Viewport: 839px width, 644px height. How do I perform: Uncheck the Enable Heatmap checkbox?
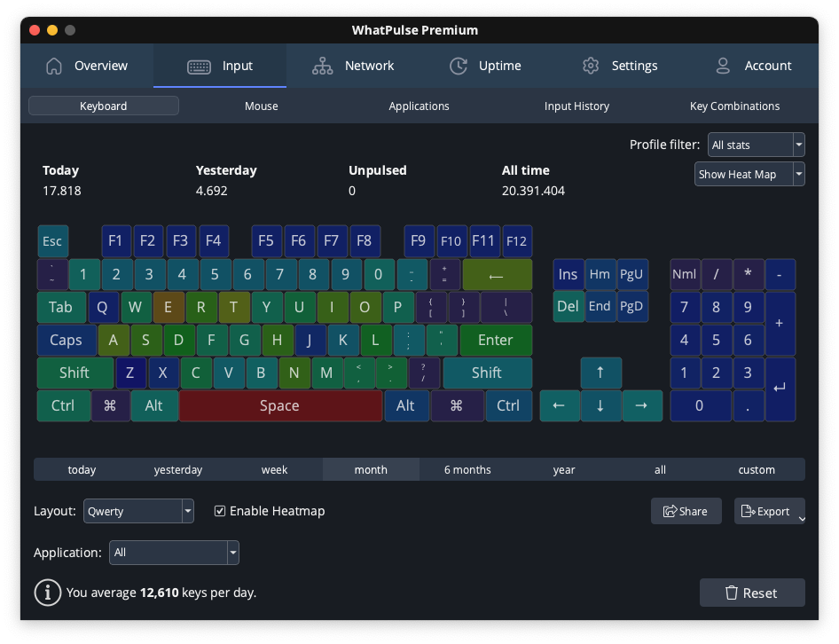pos(219,511)
